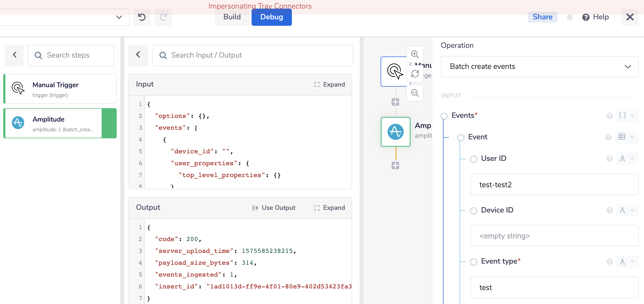Click the canvas refresh view icon

pyautogui.click(x=415, y=74)
